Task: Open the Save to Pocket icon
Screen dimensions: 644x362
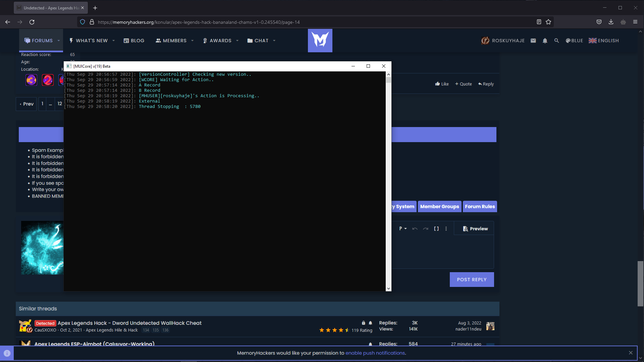Action: pyautogui.click(x=599, y=22)
